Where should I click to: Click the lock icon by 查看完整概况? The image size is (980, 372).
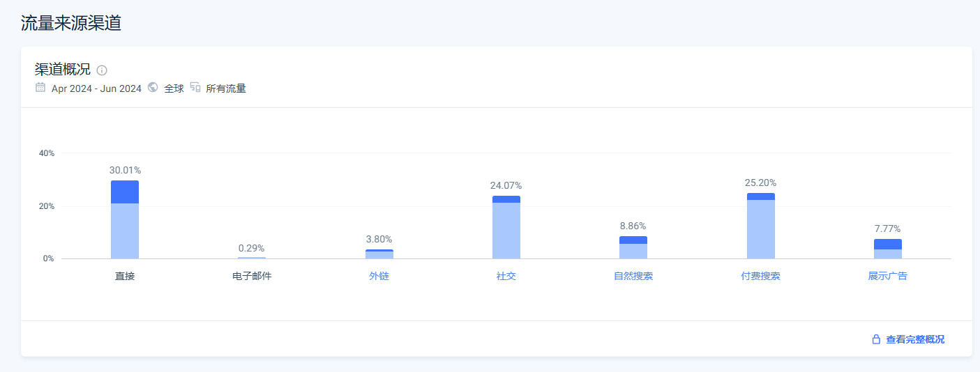pos(876,339)
